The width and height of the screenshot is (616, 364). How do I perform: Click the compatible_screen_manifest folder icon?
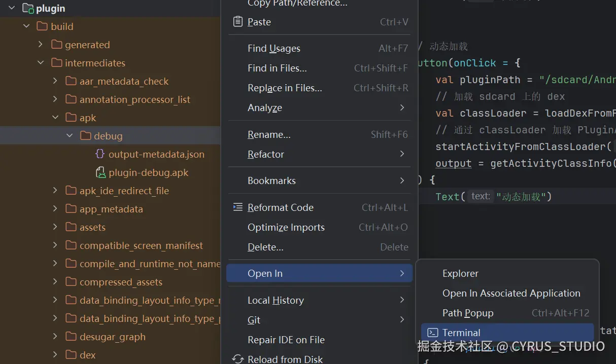(71, 245)
